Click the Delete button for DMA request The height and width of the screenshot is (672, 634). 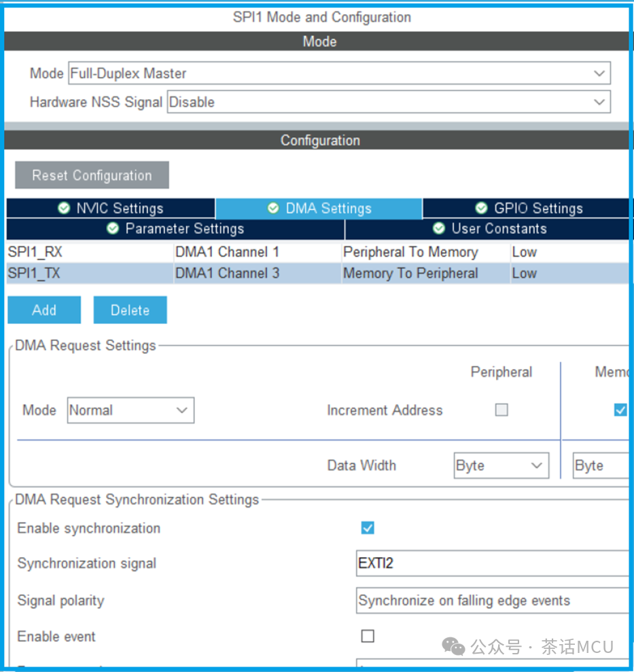(130, 311)
